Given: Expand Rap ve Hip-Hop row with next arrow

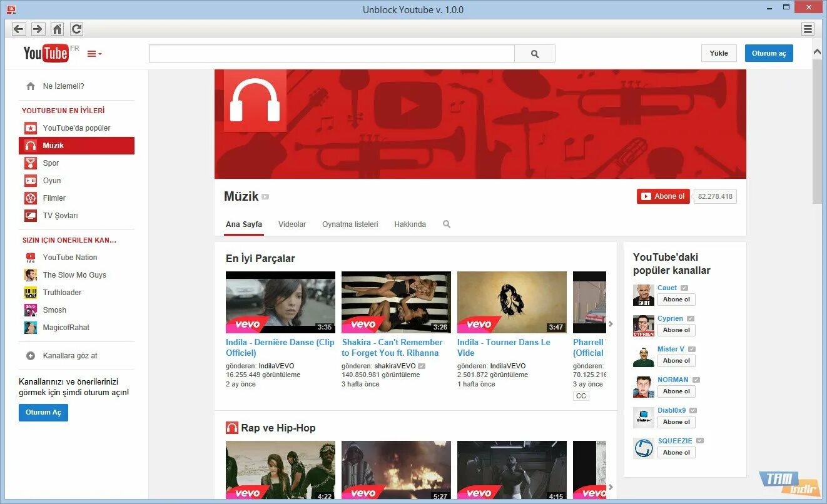Looking at the screenshot, I should pyautogui.click(x=611, y=487).
